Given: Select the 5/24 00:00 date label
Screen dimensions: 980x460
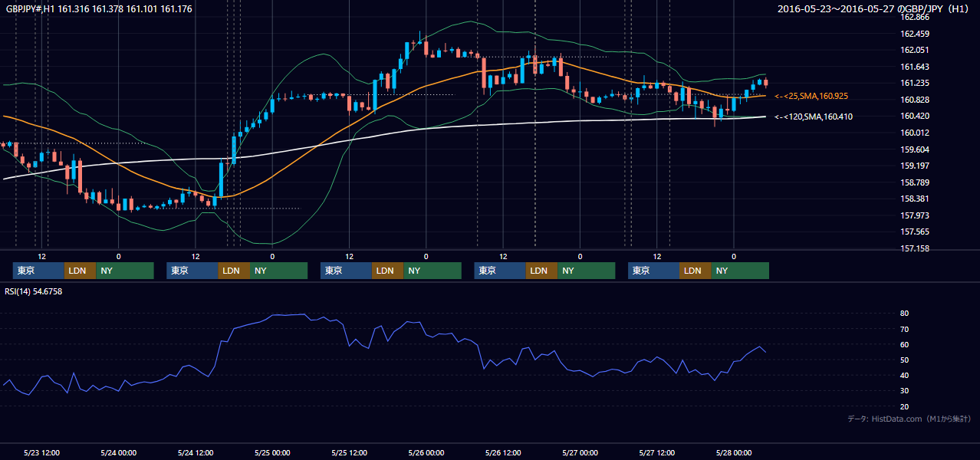Looking at the screenshot, I should pos(119,452).
